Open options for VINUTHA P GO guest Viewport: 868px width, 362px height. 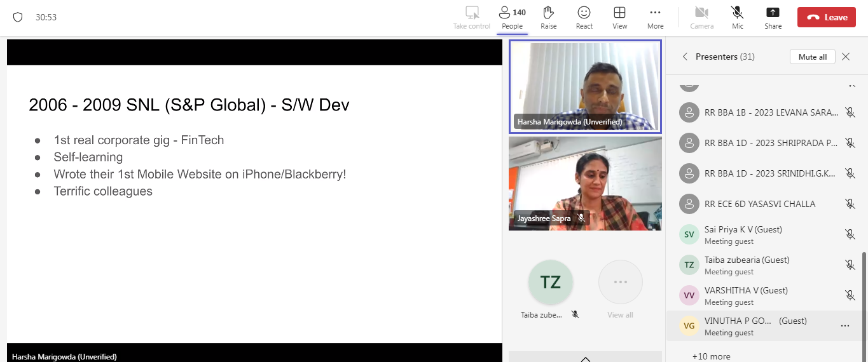pyautogui.click(x=844, y=326)
